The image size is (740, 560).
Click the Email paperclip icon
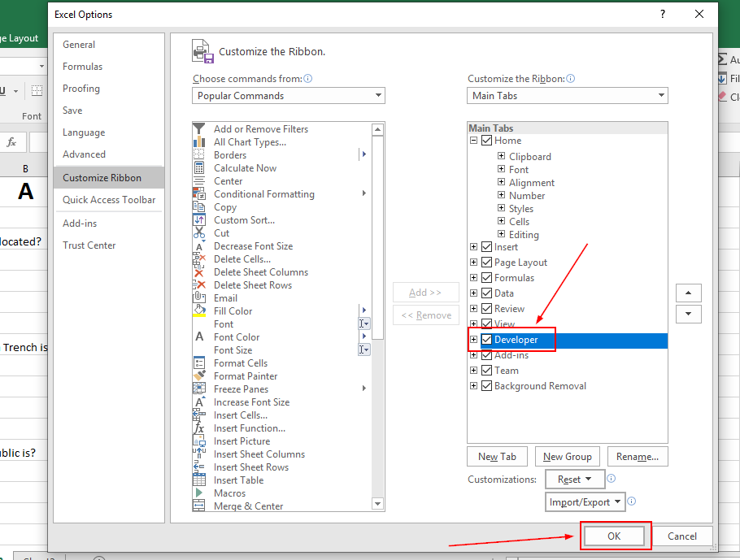[x=199, y=298]
